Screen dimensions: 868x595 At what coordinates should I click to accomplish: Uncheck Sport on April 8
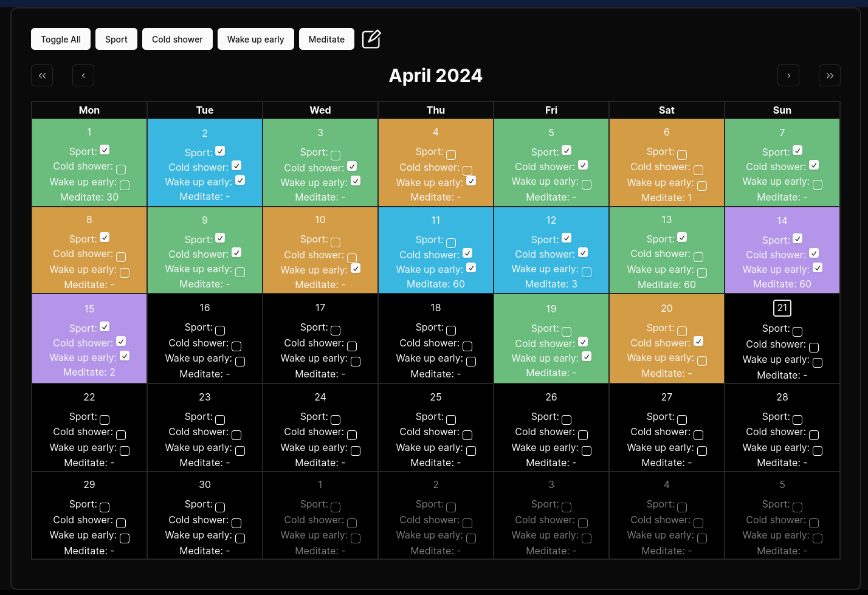(105, 238)
